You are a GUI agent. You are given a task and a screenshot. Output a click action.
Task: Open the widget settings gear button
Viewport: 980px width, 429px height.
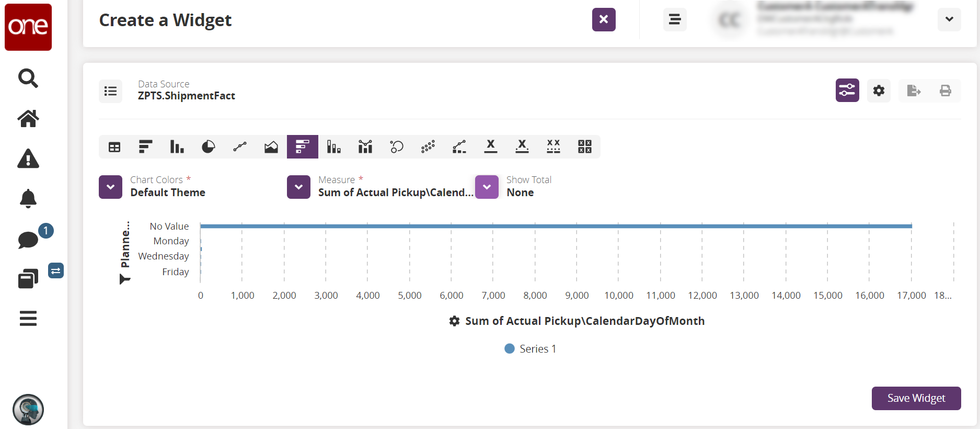[x=879, y=91]
